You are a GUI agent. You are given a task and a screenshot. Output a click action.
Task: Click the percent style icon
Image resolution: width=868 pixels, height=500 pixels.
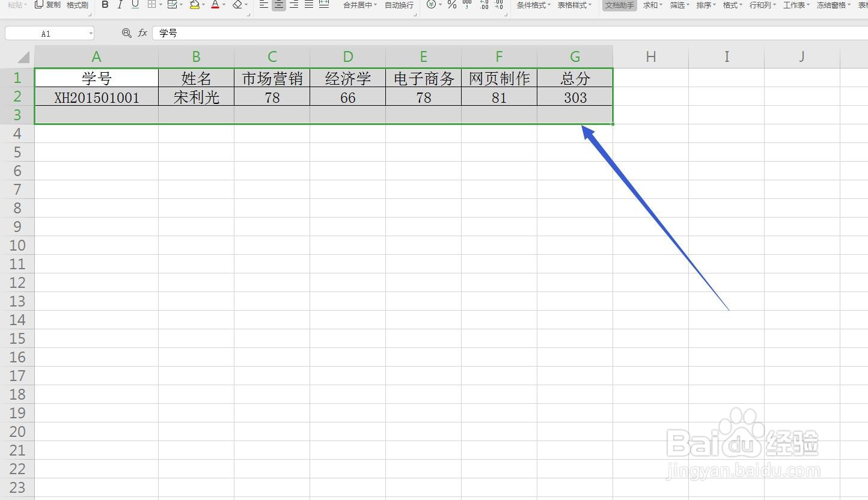pos(452,5)
